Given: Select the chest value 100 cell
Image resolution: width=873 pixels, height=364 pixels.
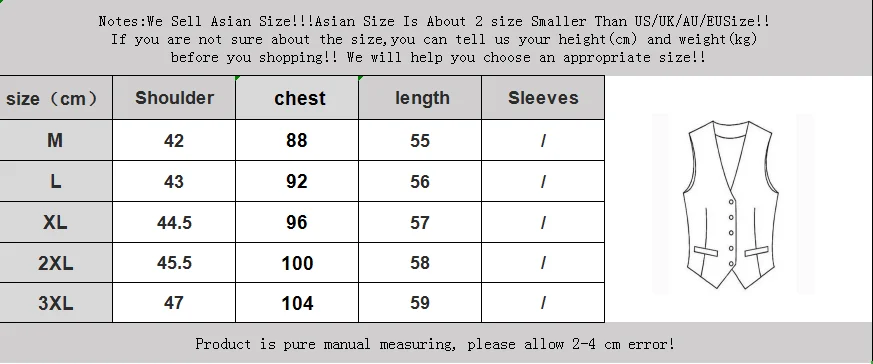Looking at the screenshot, I should click(297, 263).
